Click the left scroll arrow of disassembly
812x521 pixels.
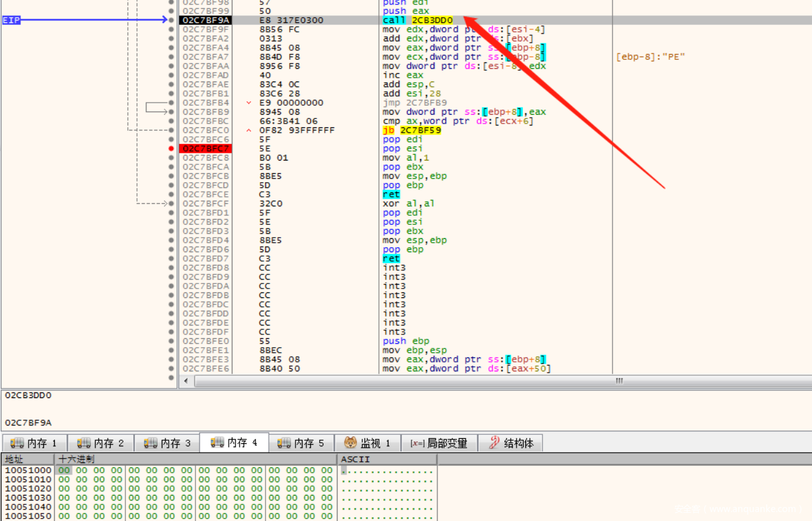[x=187, y=381]
